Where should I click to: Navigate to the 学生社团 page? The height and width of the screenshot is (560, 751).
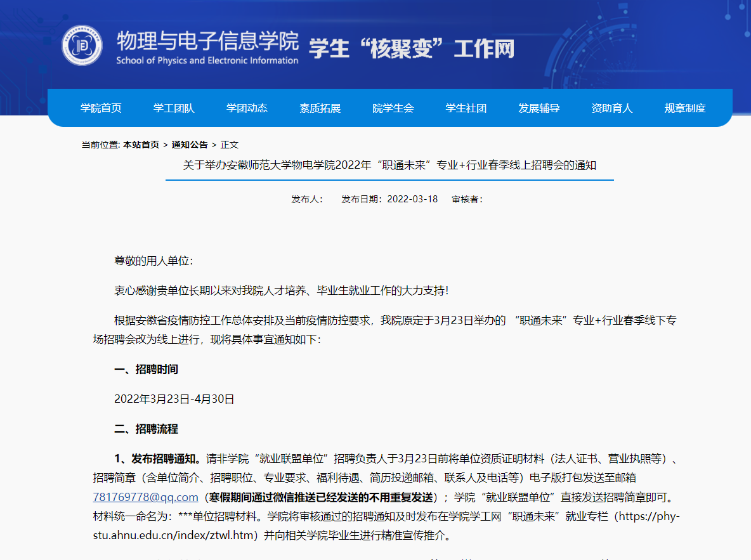(466, 108)
